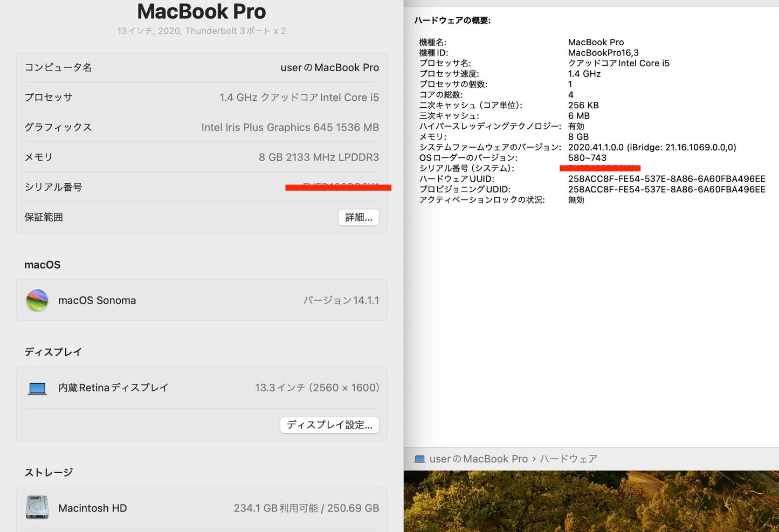The image size is (779, 532).
Task: Click the 機種ID value MacBookPro16,3
Action: point(603,53)
